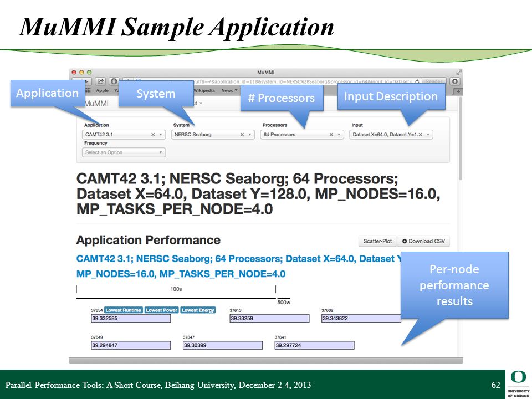
Task: Click the 500w scale label
Action: click(x=284, y=303)
